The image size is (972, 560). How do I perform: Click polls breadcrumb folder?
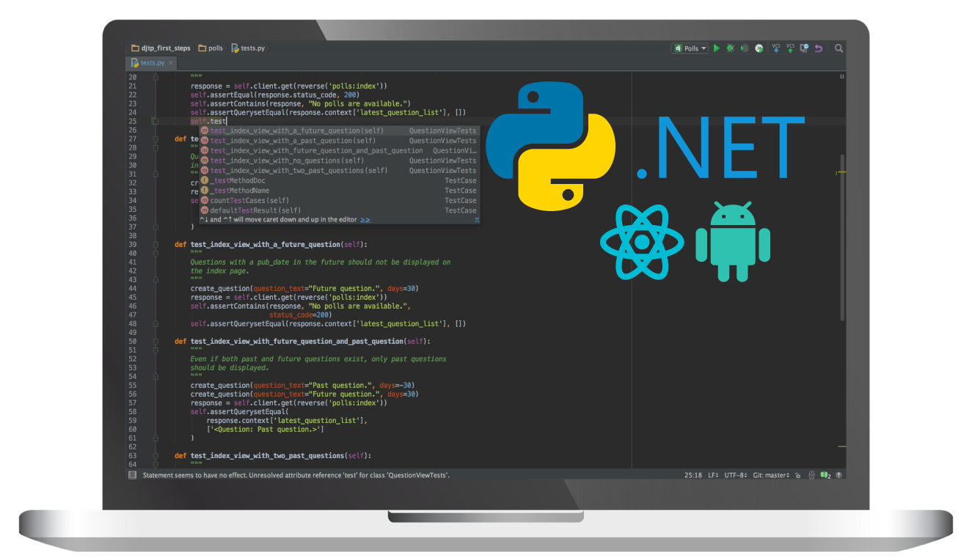click(x=211, y=48)
